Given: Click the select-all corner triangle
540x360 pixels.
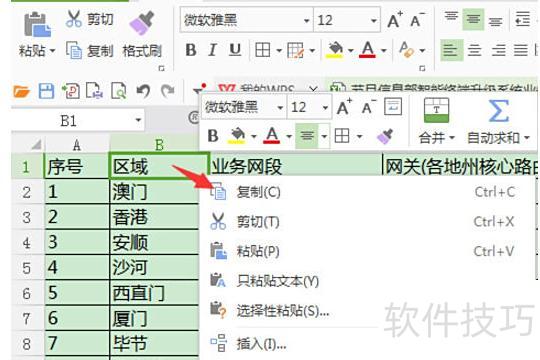Looking at the screenshot, I should pyautogui.click(x=36, y=145).
